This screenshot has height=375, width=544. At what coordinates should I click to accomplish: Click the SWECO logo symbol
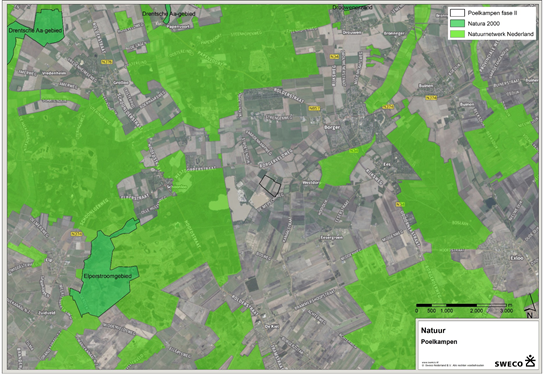tap(530, 361)
